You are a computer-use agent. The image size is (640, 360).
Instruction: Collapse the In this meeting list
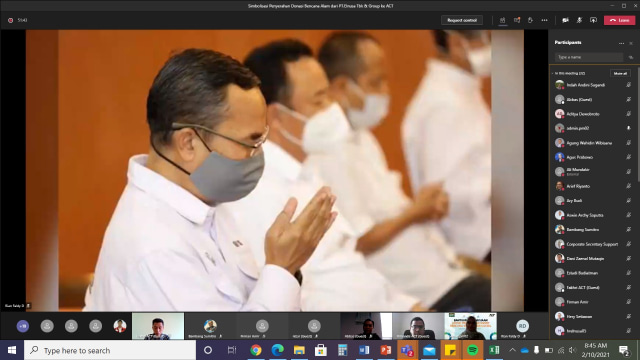point(553,73)
